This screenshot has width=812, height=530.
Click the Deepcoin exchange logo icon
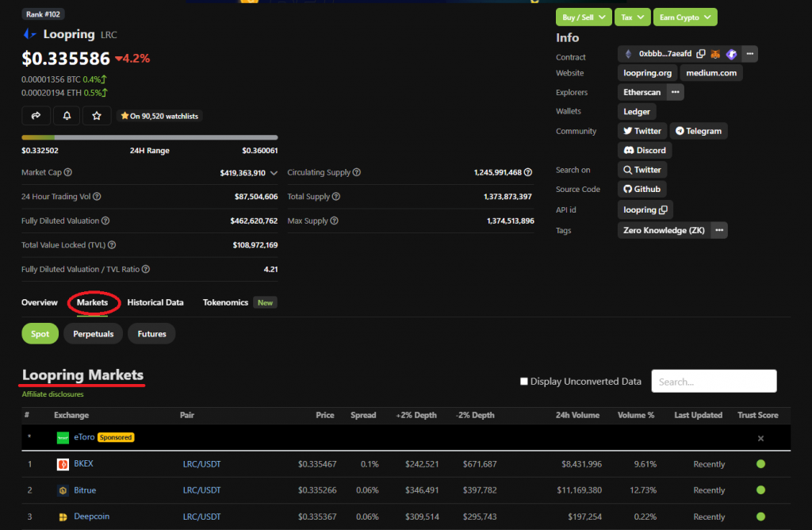tap(63, 517)
